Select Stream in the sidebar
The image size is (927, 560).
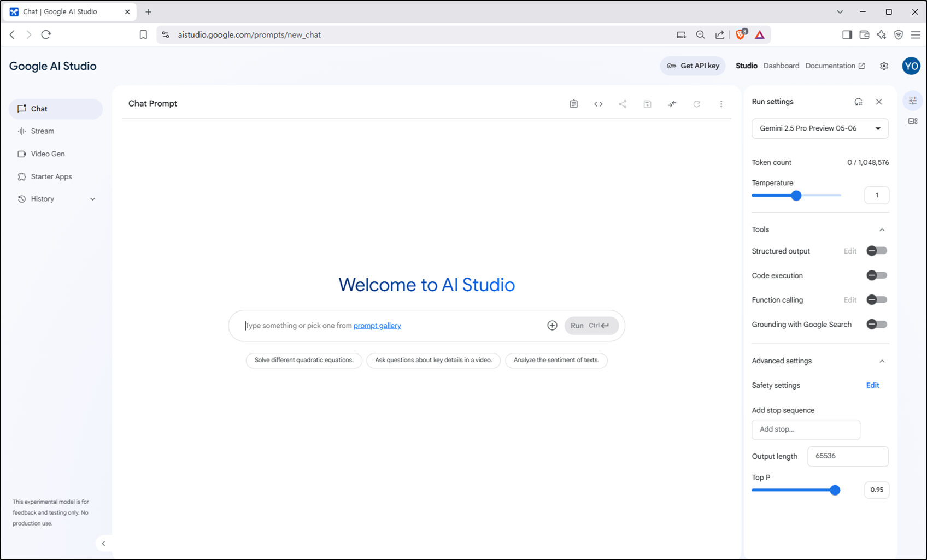pos(56,131)
